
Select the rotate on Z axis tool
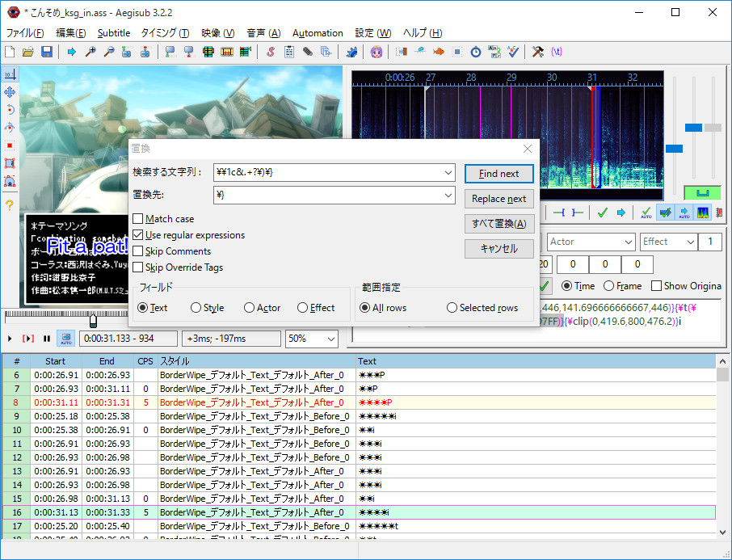10,110
